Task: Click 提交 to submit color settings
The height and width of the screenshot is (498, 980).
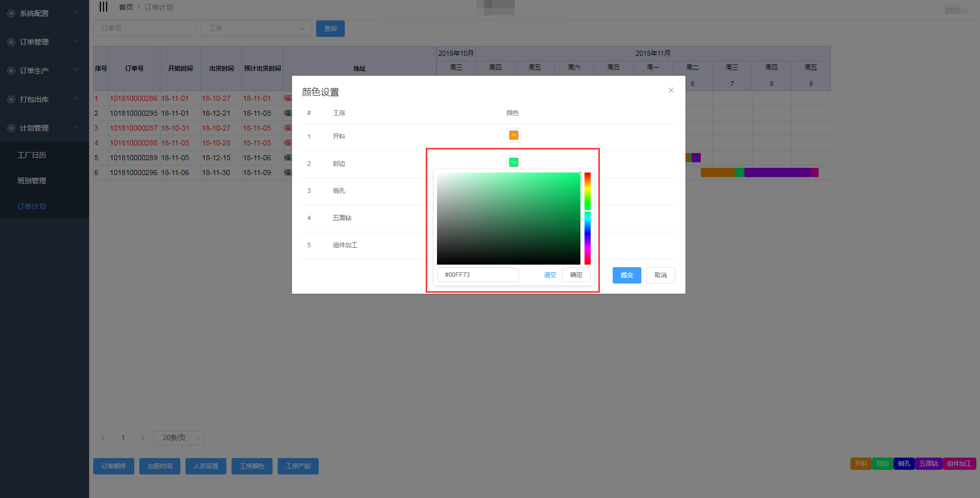Action: 627,275
